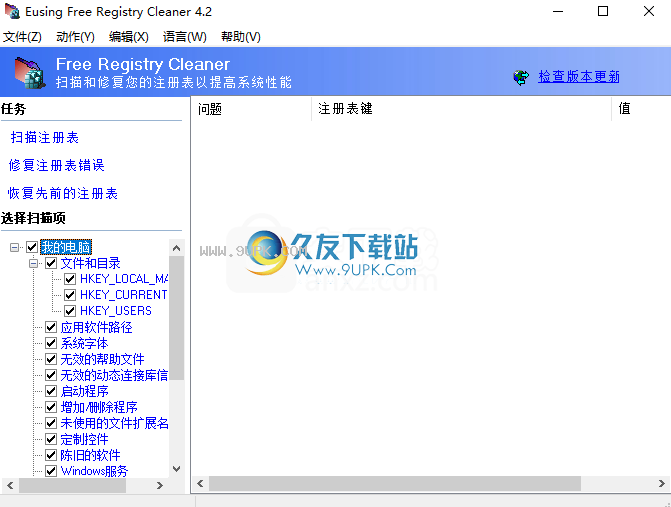
Task: Follow the 检查版本更新 link
Action: pos(579,77)
